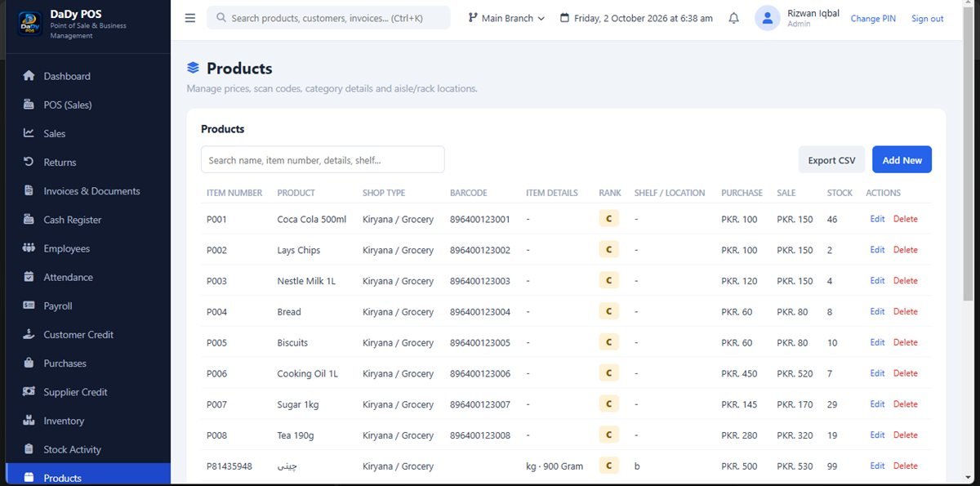Click the Products box icon in sidebar
Viewport: 980px width, 486px height.
click(x=29, y=478)
